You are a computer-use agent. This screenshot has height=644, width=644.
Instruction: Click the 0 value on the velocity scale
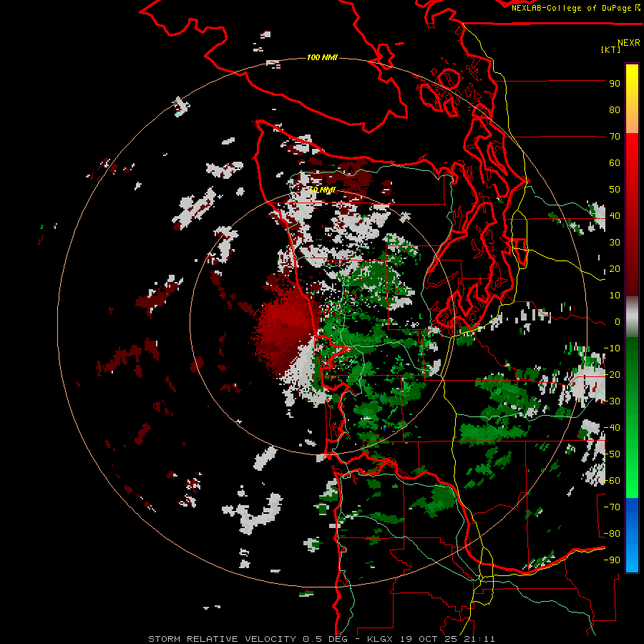(618, 321)
